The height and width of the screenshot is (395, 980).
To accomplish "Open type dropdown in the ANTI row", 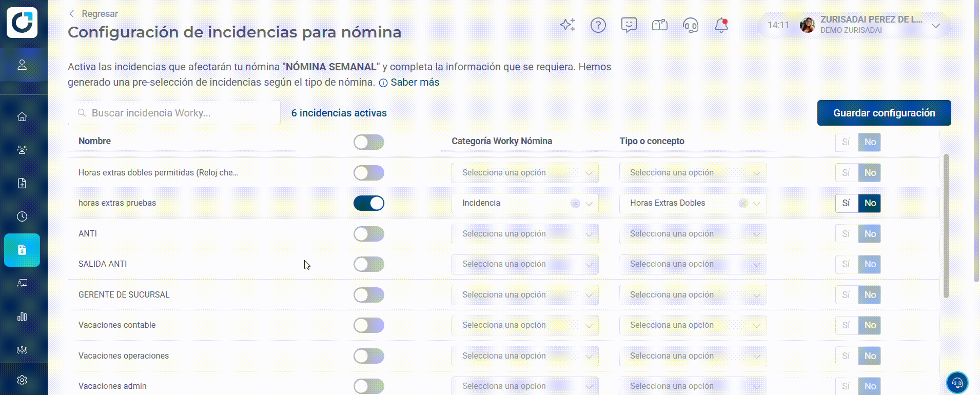I will (x=693, y=234).
